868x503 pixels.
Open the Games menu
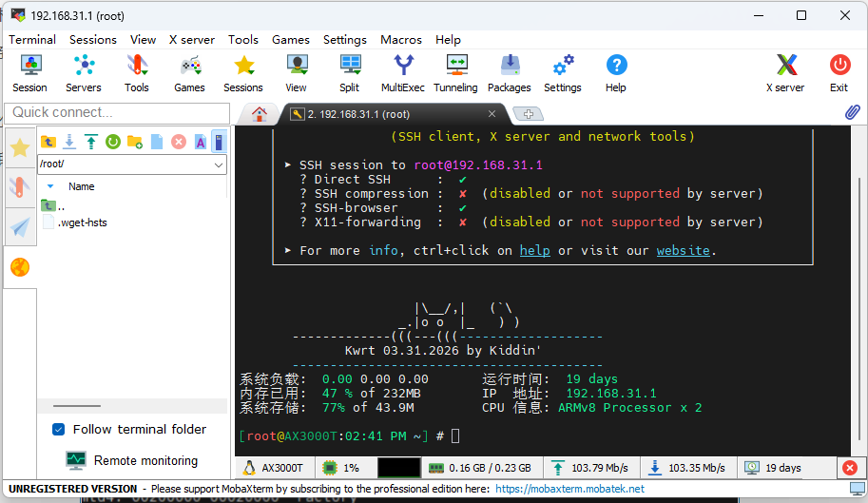291,40
